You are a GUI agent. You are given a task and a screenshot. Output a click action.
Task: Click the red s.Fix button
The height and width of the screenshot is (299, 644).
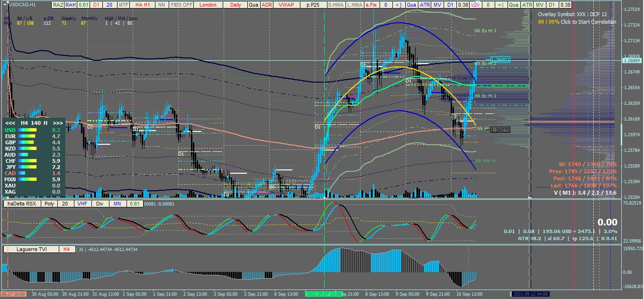[x=371, y=5]
